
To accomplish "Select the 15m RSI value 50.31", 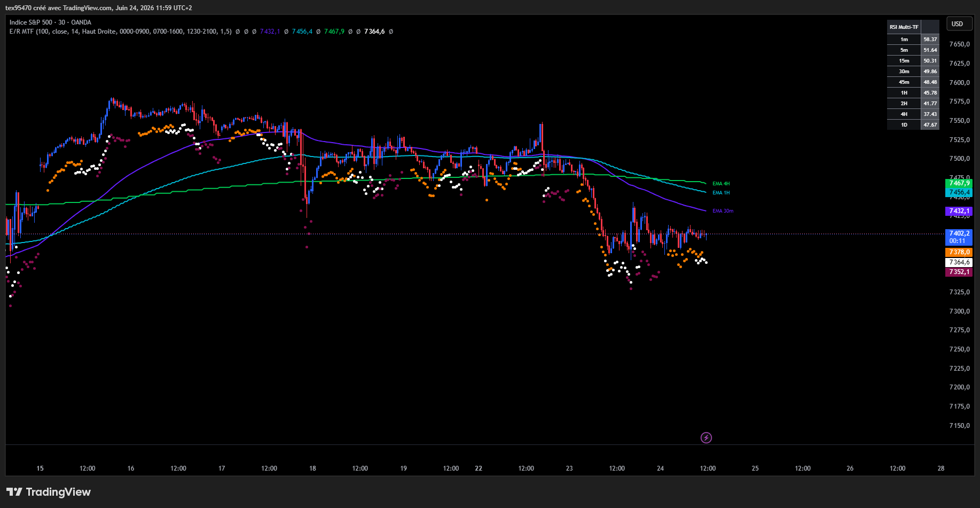I will coord(930,61).
